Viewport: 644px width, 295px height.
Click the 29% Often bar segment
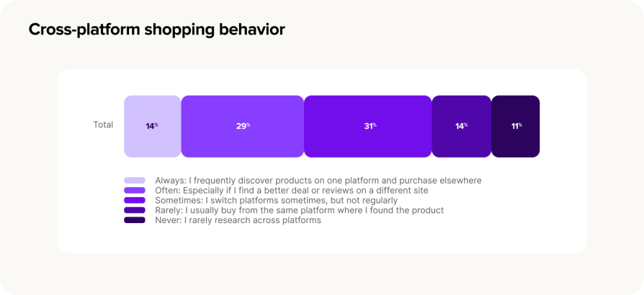(x=242, y=127)
